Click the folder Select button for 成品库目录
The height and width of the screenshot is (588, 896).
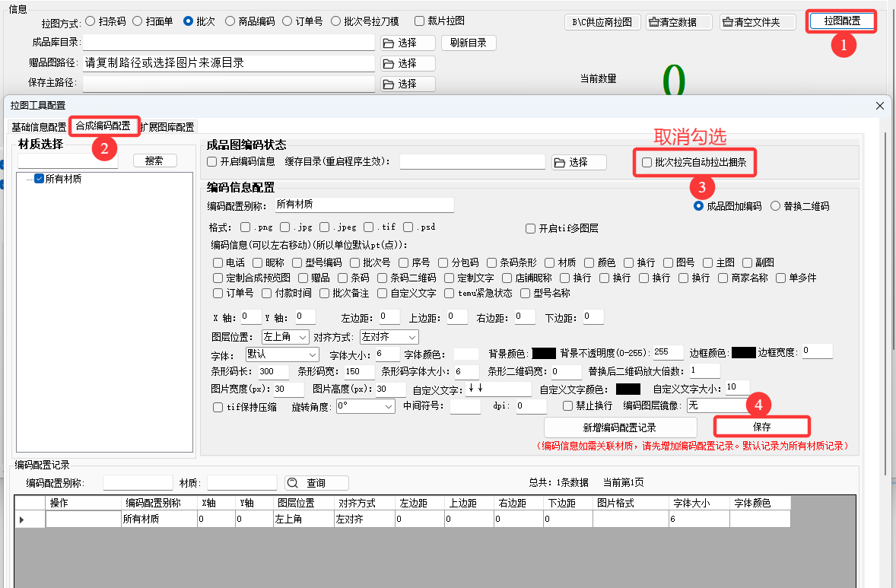[x=408, y=43]
